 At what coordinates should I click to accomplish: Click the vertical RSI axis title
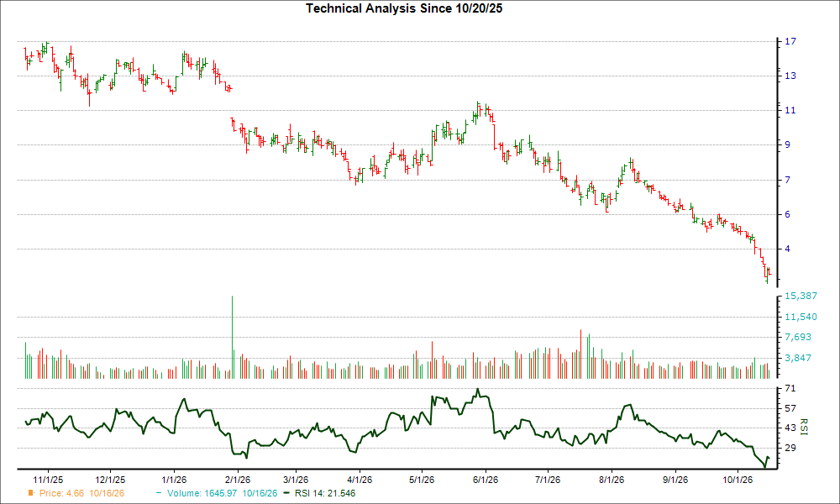(803, 427)
